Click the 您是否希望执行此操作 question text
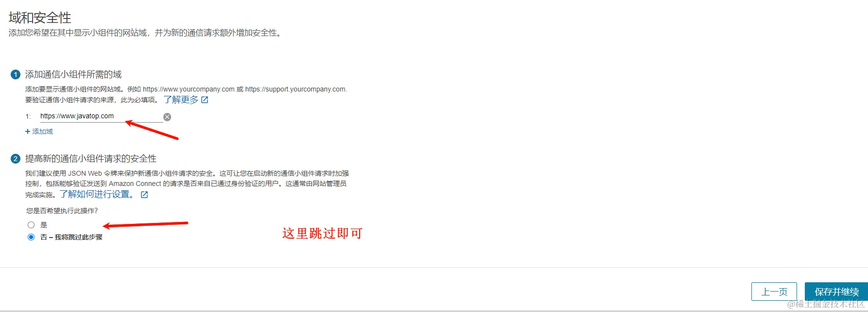The image size is (868, 312). tap(62, 211)
